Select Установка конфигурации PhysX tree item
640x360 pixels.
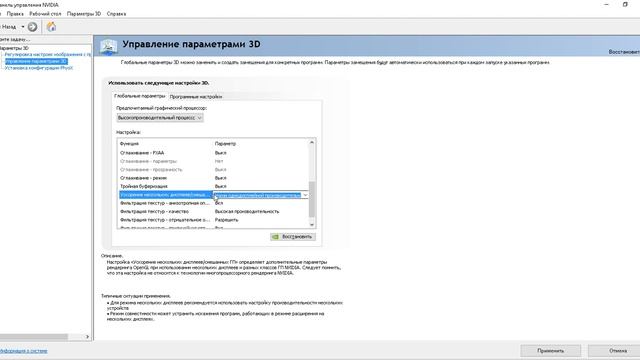[x=39, y=68]
